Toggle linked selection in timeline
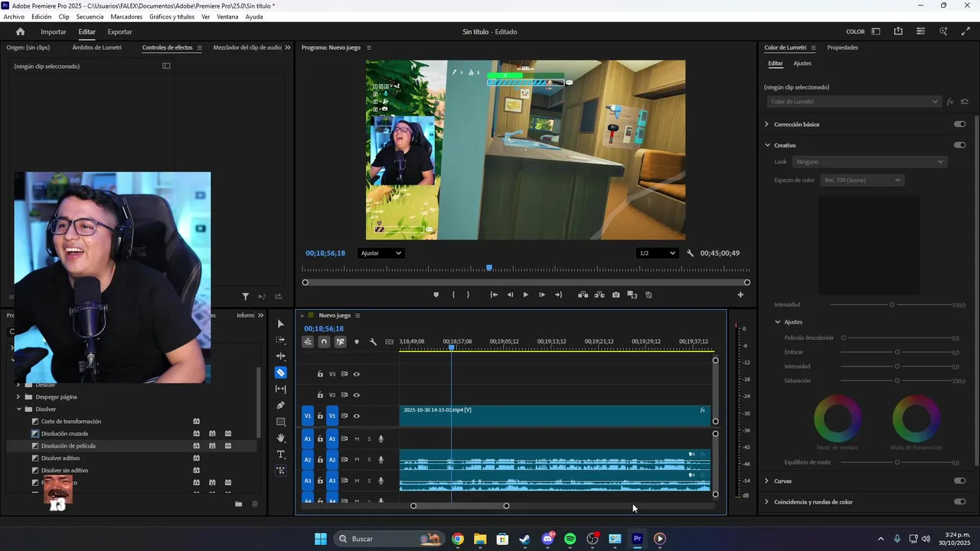The width and height of the screenshot is (980, 551). click(x=340, y=342)
